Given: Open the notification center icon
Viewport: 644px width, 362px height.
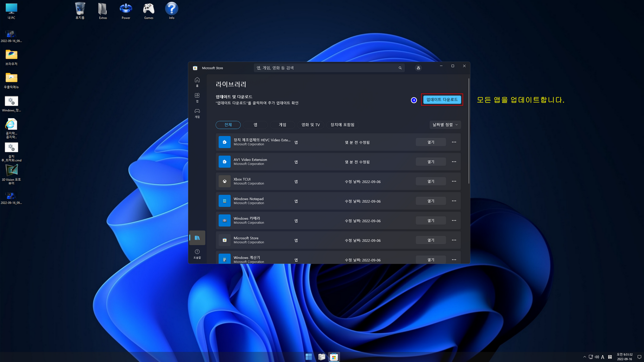Looking at the screenshot, I should pyautogui.click(x=639, y=357).
